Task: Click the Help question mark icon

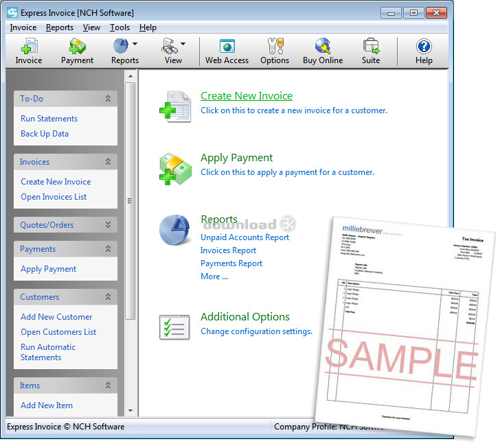Action: [x=424, y=47]
